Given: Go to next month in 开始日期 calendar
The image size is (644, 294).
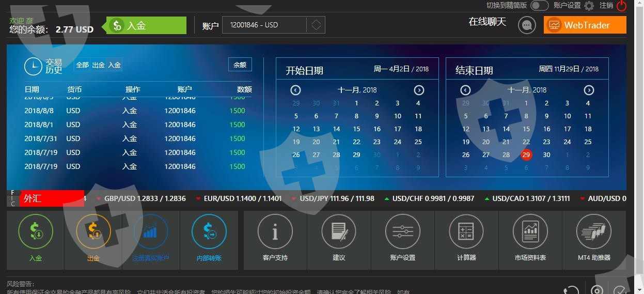Looking at the screenshot, I should (419, 90).
